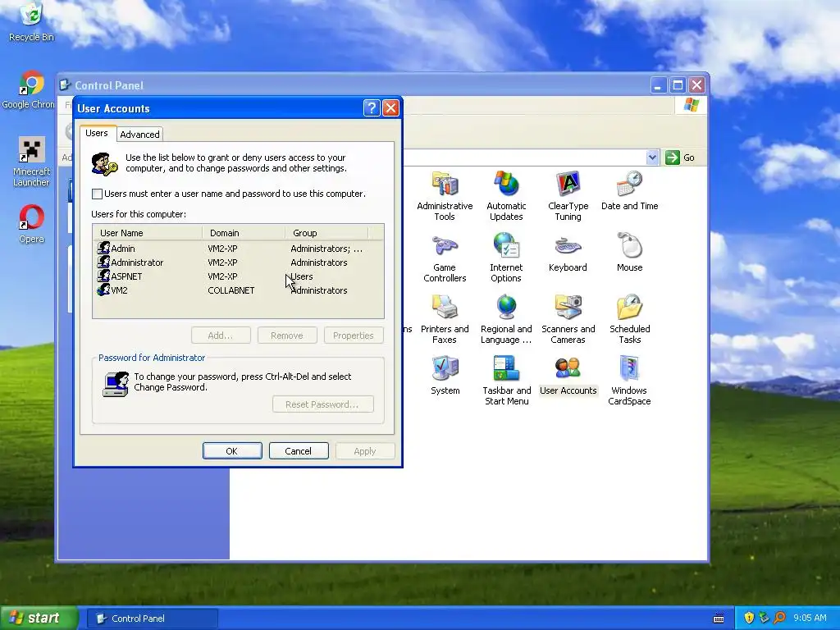
Task: Click the security shield tray icon
Action: pos(748,618)
